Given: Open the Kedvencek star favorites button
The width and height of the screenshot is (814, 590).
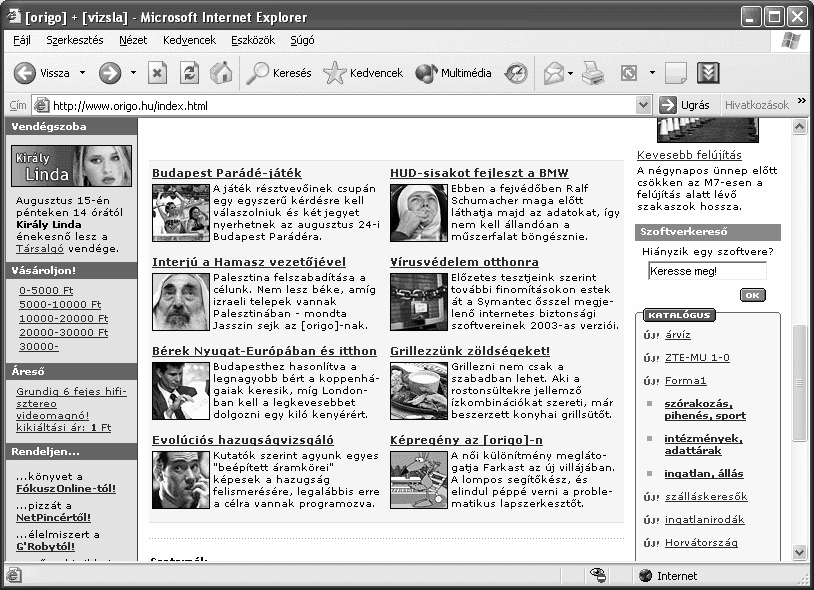Looking at the screenshot, I should coord(363,73).
